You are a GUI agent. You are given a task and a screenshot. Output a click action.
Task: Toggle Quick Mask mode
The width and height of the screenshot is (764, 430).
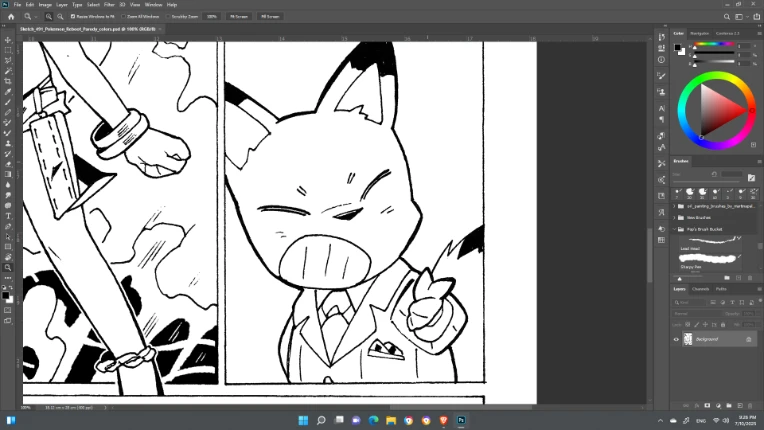[x=7, y=310]
